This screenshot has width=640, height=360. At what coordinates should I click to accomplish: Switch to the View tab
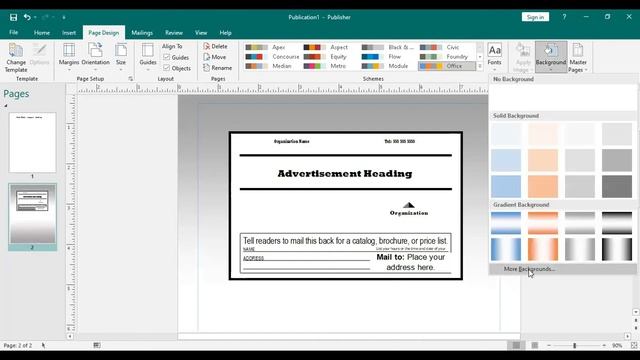(x=201, y=33)
